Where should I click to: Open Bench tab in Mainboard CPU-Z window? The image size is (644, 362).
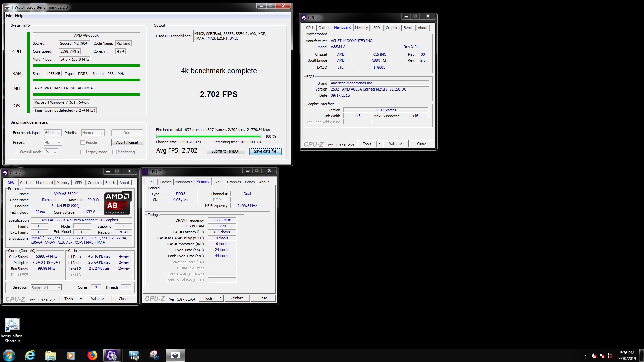[x=408, y=28]
